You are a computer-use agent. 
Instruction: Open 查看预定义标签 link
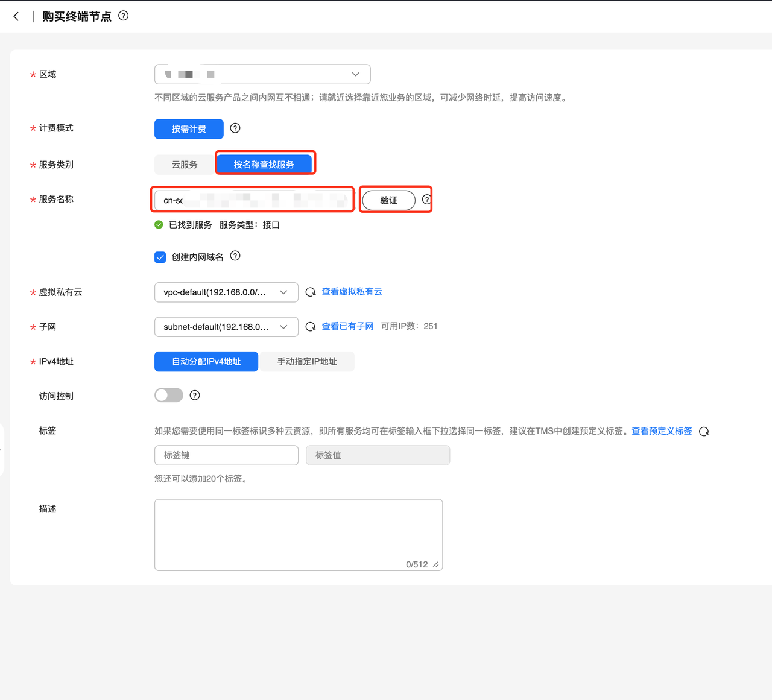(x=662, y=431)
